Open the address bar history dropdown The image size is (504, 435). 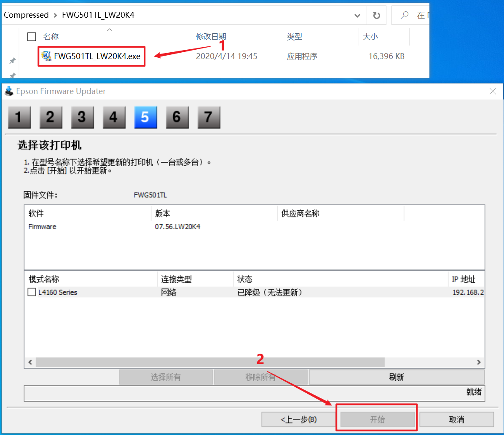coord(357,16)
